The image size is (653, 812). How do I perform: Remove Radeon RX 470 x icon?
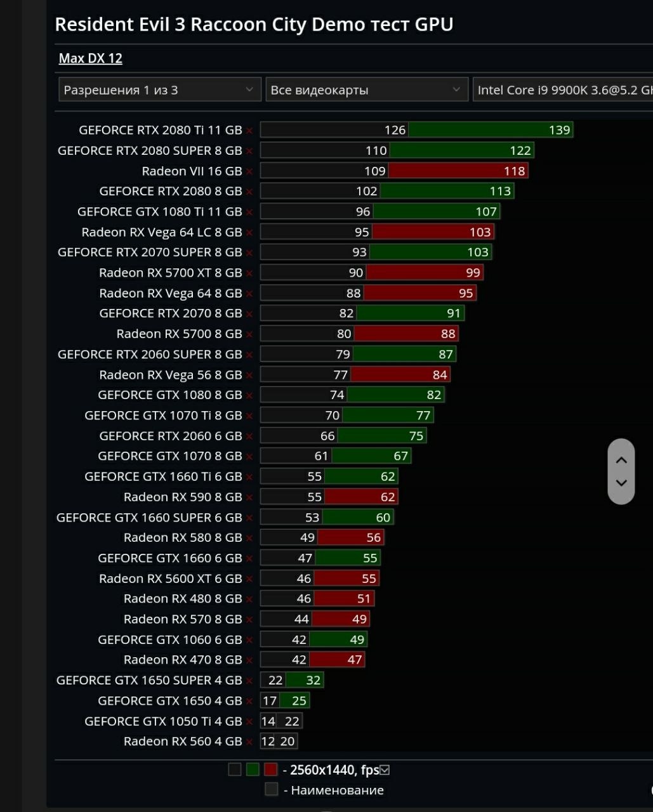[249, 660]
